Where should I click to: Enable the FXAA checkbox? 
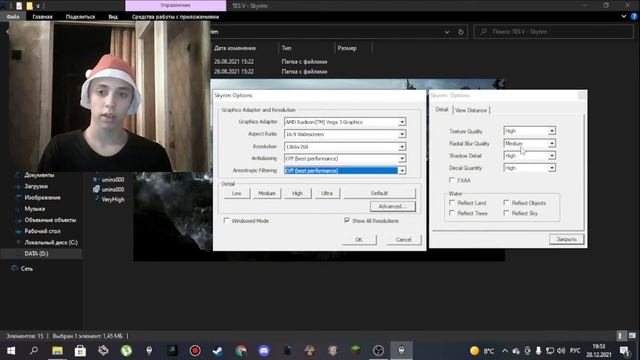452,180
